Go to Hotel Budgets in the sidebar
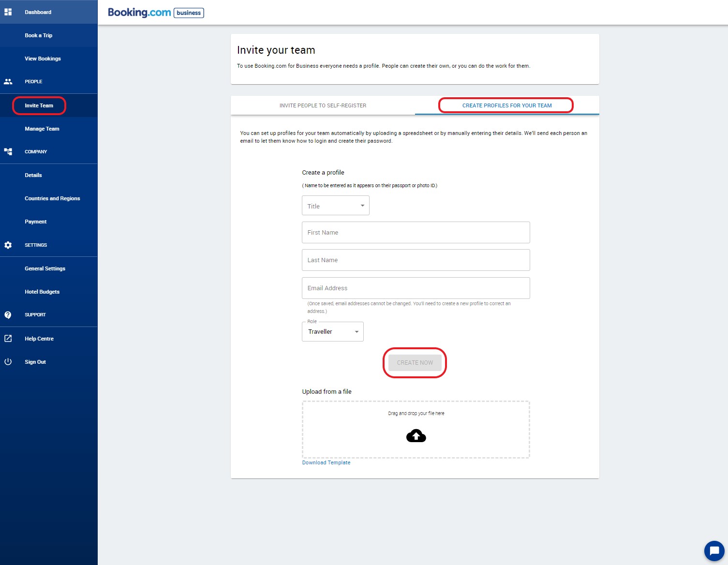728x565 pixels. (x=42, y=292)
